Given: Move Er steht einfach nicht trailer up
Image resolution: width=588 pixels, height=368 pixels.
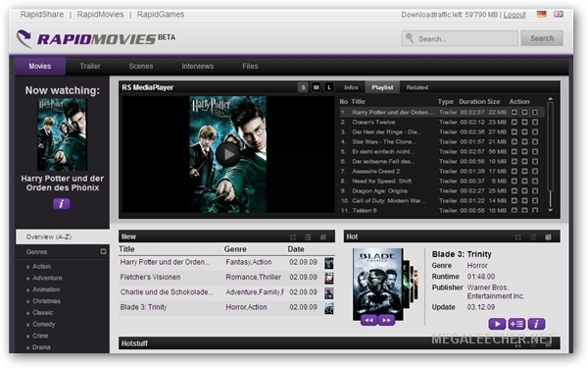Looking at the screenshot, I should click(514, 151).
